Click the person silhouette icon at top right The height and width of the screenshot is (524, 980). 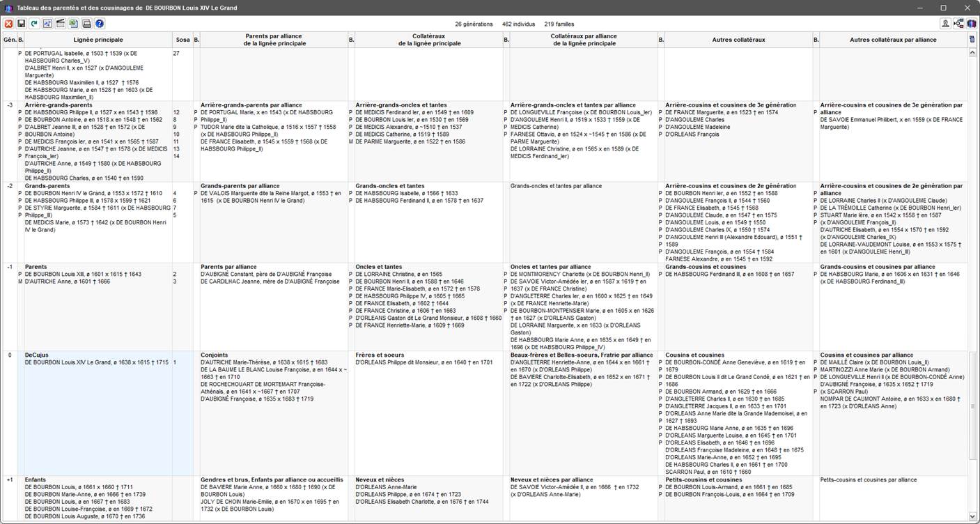(945, 24)
